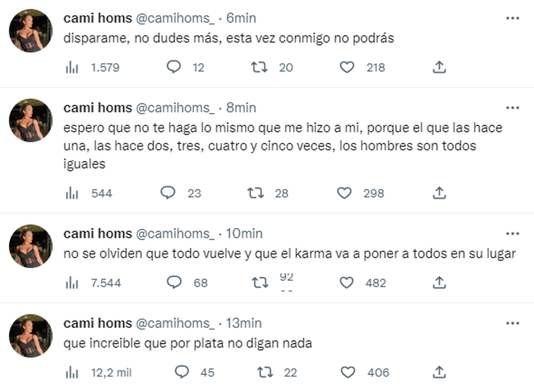
Task: Like the 'hombres son todos iguales' tweet
Action: [x=344, y=193]
